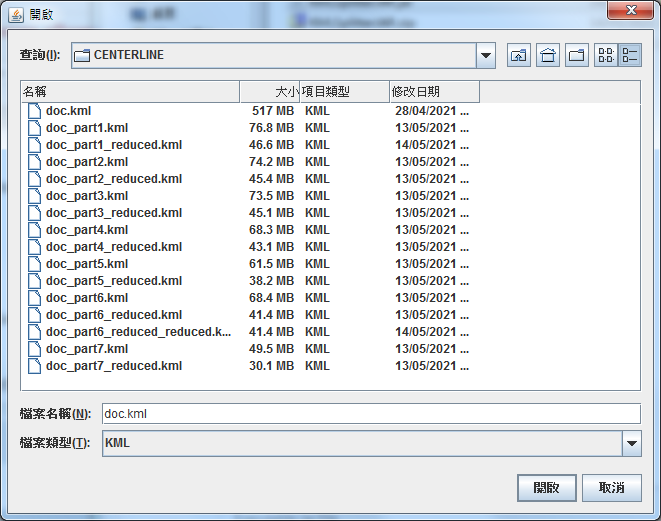Screen dimensions: 661x521
Task: Click the 38.2 MB size cell
Action: tap(271, 281)
